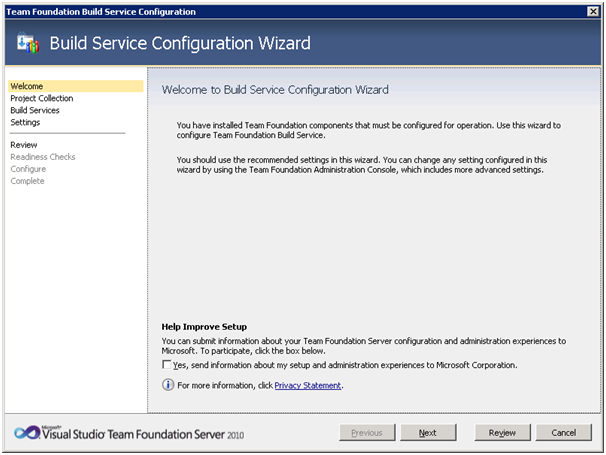
Task: Click the Help Improve Setup heading
Action: pyautogui.click(x=204, y=327)
